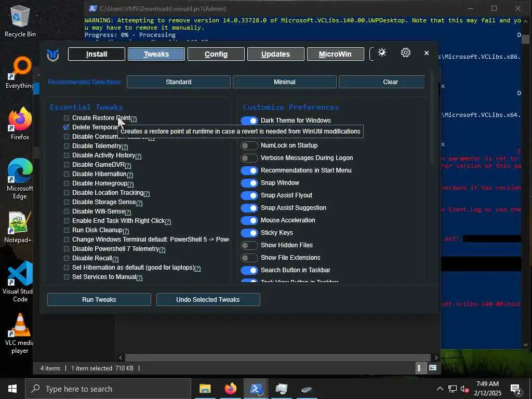This screenshot has height=399, width=532.
Task: Click the muted volume tray icon
Action: 464,389
